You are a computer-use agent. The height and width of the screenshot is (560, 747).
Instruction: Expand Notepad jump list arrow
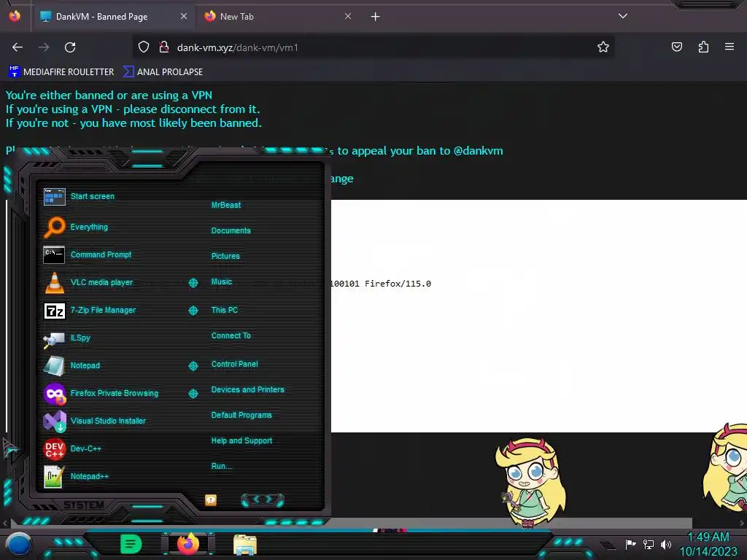193,366
